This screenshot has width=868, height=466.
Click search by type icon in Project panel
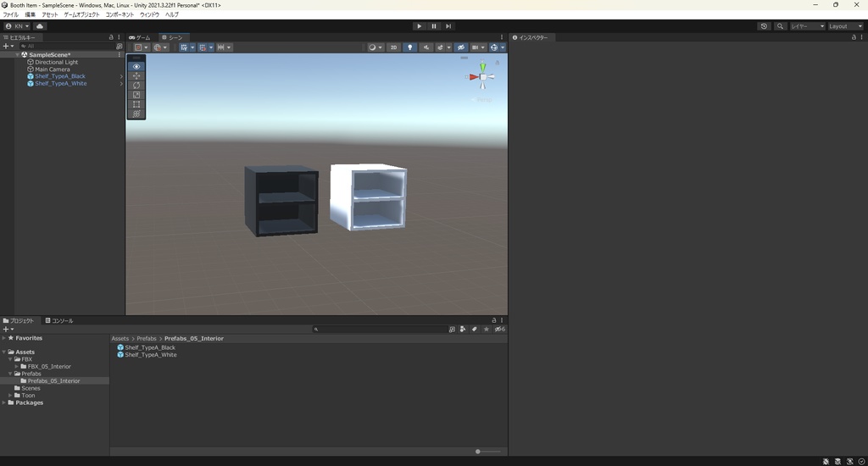tap(463, 330)
